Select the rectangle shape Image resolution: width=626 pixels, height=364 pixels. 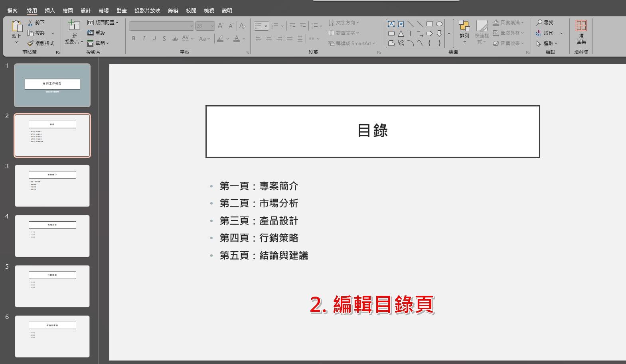(430, 24)
